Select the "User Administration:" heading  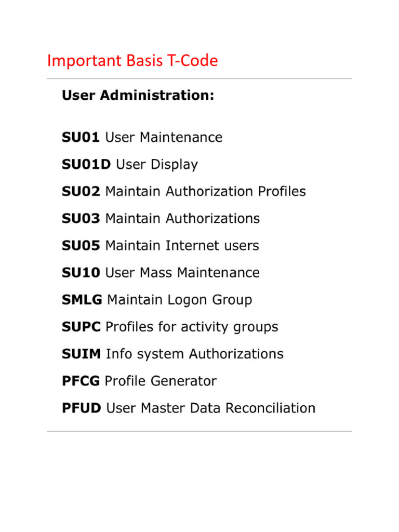138,96
